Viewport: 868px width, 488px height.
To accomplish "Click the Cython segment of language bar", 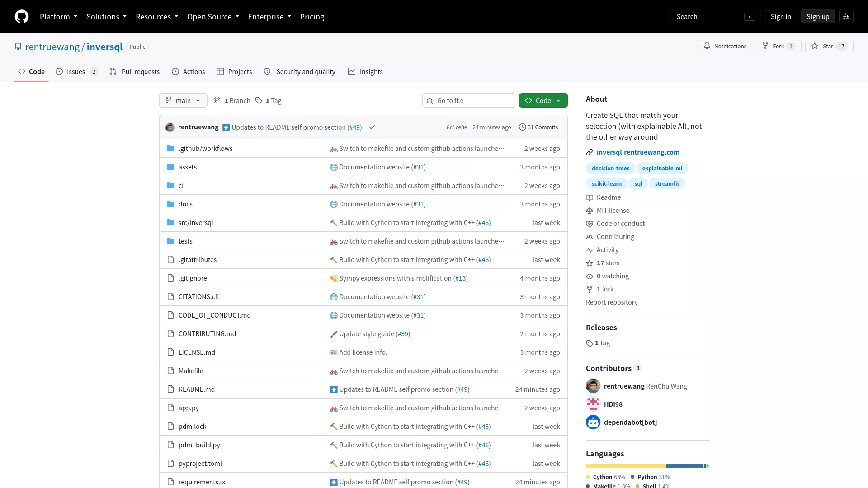I will 626,466.
